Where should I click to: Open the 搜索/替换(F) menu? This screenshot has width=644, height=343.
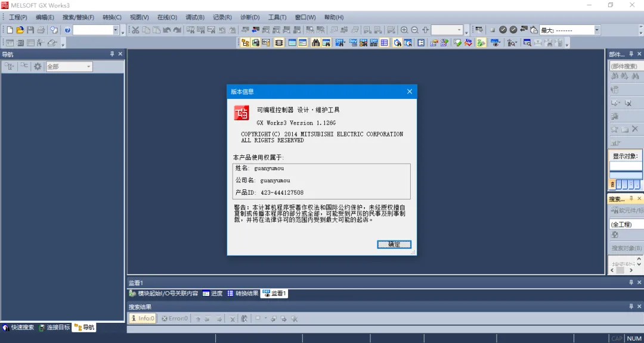(x=78, y=17)
